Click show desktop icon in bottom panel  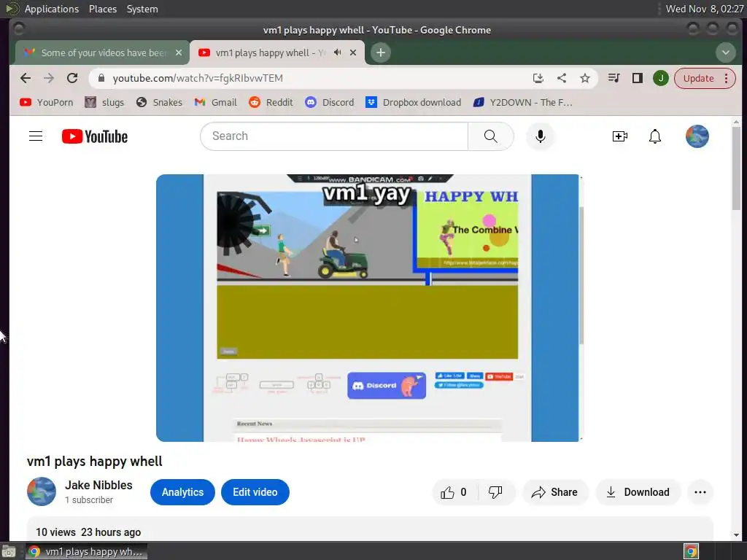click(9, 551)
